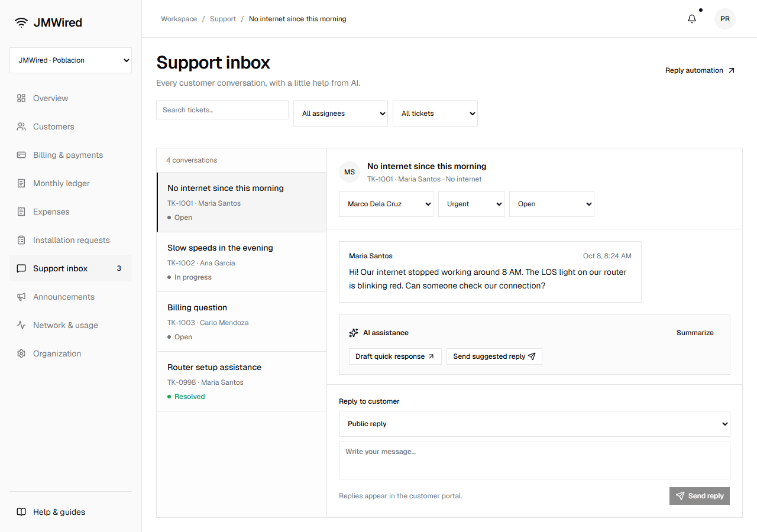757x532 pixels.
Task: Click the Support inbox chat bubble icon
Action: click(x=21, y=268)
